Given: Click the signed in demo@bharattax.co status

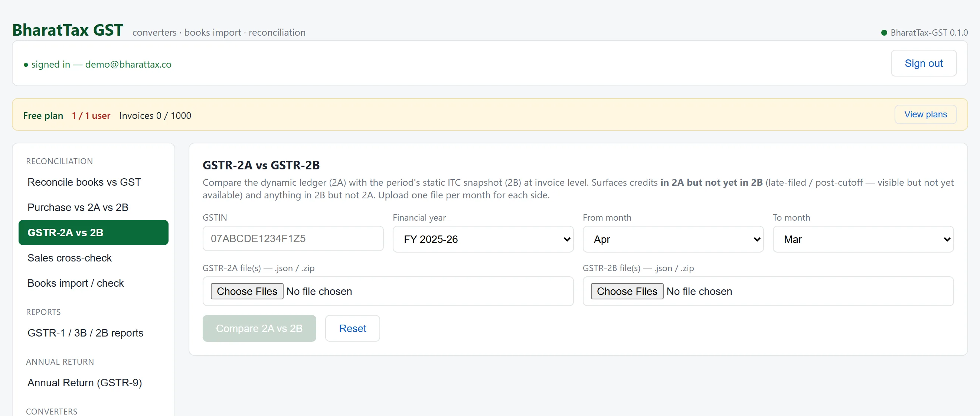Looking at the screenshot, I should (97, 64).
